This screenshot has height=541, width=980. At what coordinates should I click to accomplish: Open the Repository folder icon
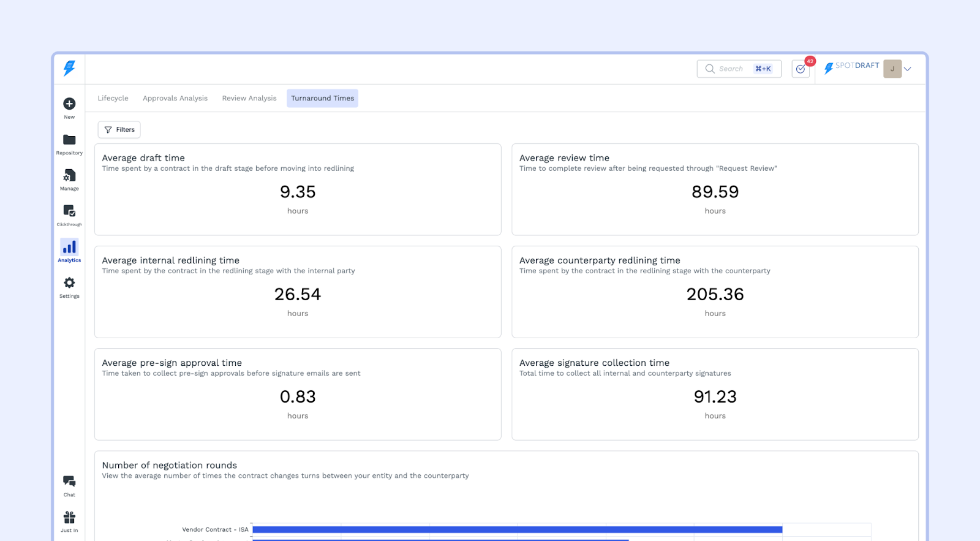pos(69,140)
